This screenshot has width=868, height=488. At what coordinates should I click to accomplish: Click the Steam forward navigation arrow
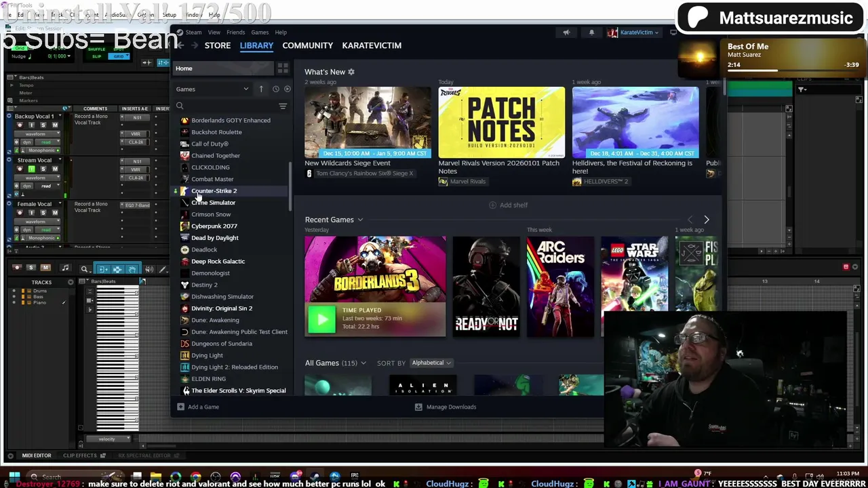click(194, 45)
